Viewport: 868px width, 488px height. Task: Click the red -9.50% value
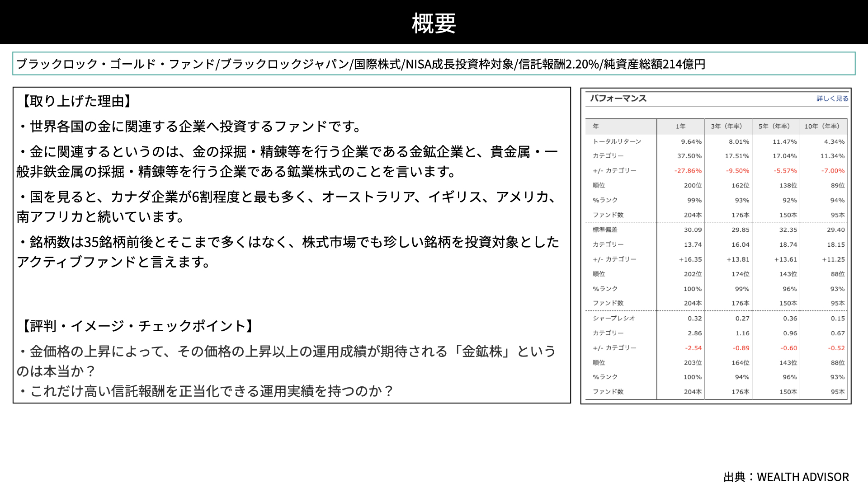coord(738,171)
